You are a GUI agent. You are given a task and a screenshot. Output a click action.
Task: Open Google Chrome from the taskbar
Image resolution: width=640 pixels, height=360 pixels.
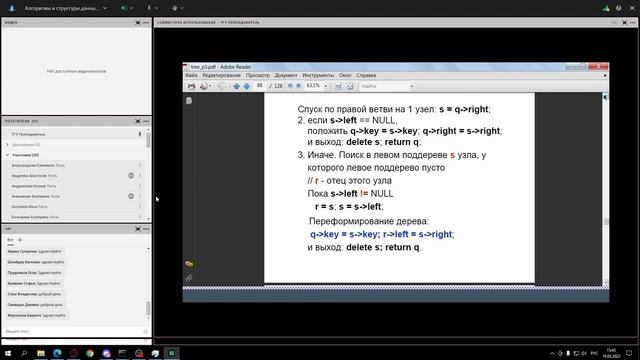[x=90, y=353]
